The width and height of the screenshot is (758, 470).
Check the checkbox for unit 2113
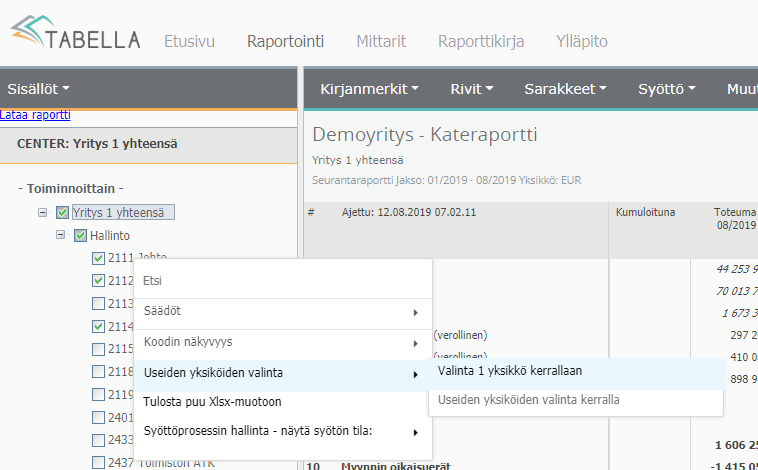pos(98,303)
